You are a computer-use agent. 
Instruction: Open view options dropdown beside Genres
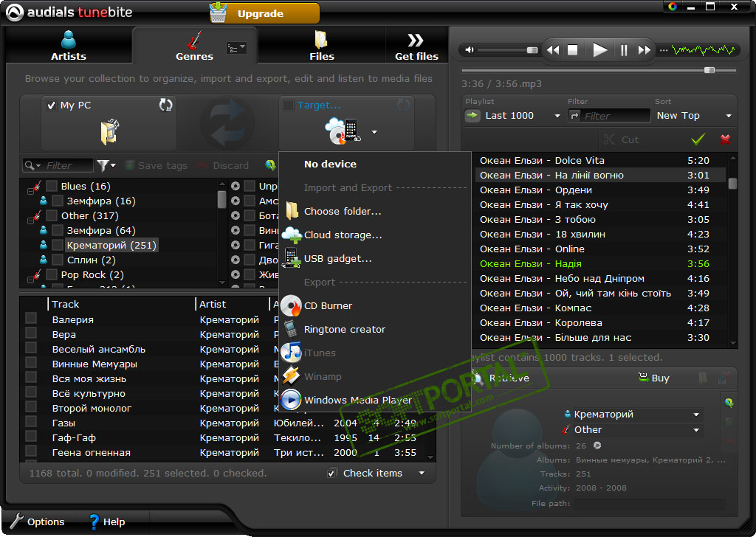[x=236, y=48]
